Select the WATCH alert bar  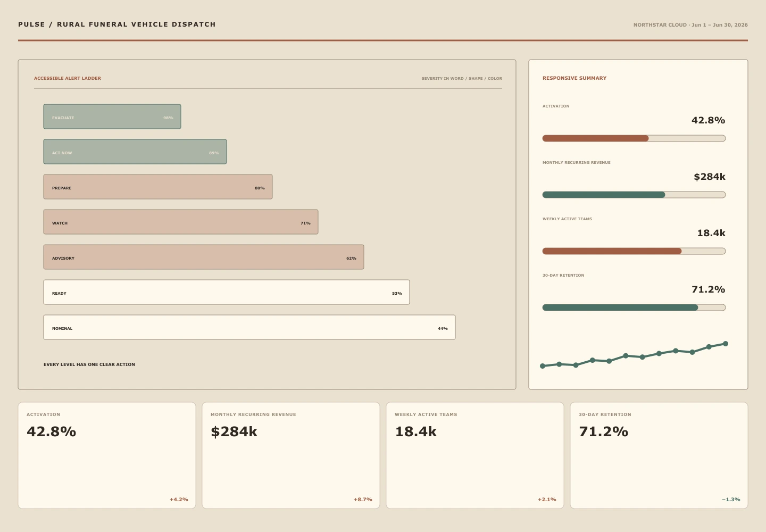(181, 222)
